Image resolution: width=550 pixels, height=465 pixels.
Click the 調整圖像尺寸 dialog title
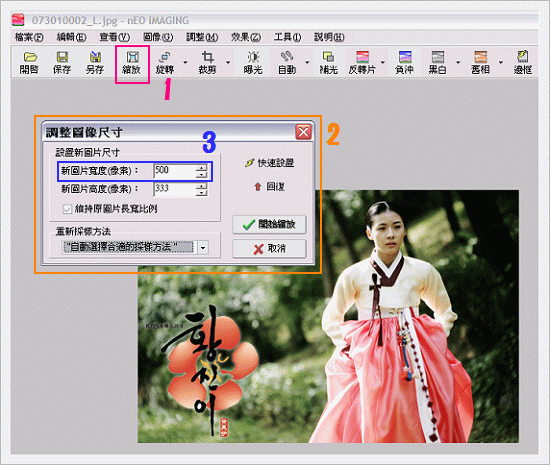84,133
